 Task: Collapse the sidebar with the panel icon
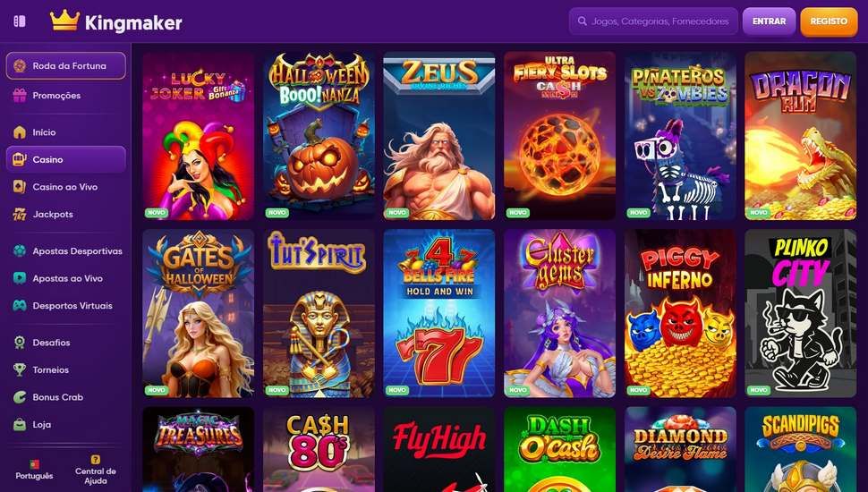(x=20, y=21)
